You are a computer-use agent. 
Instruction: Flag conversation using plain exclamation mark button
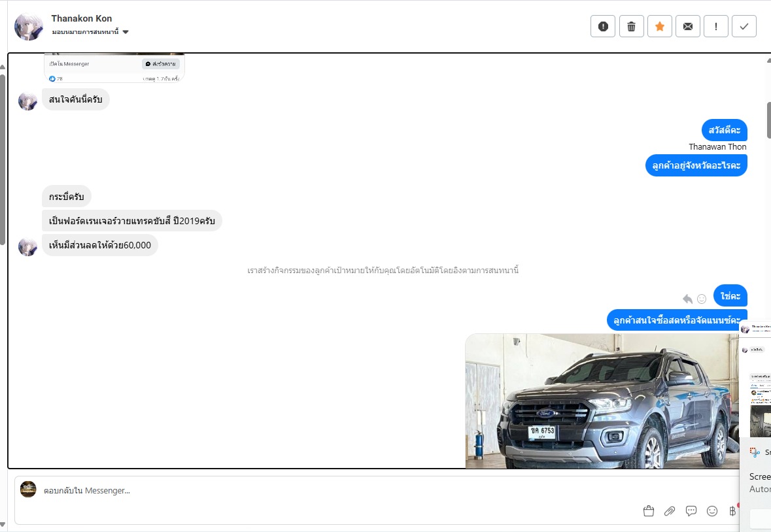[x=716, y=26]
